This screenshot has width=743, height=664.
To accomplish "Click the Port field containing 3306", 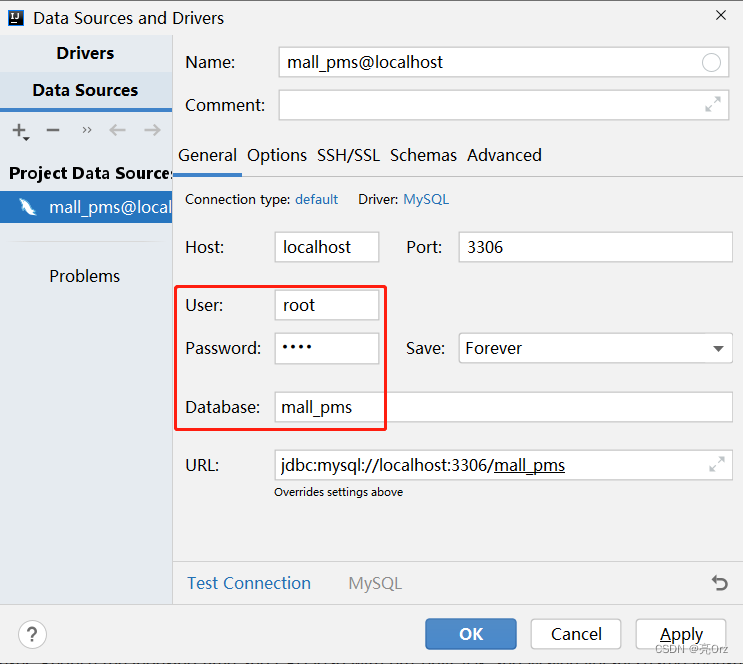I will coord(596,247).
